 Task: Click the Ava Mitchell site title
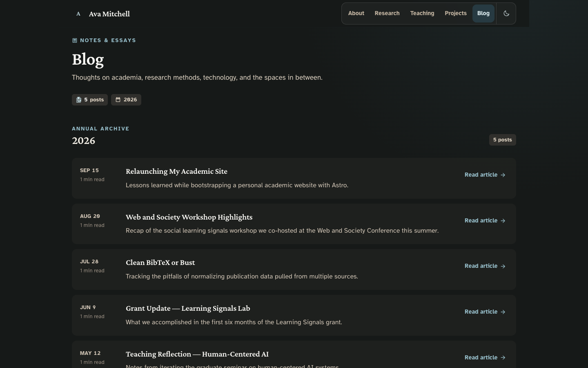[x=109, y=14]
